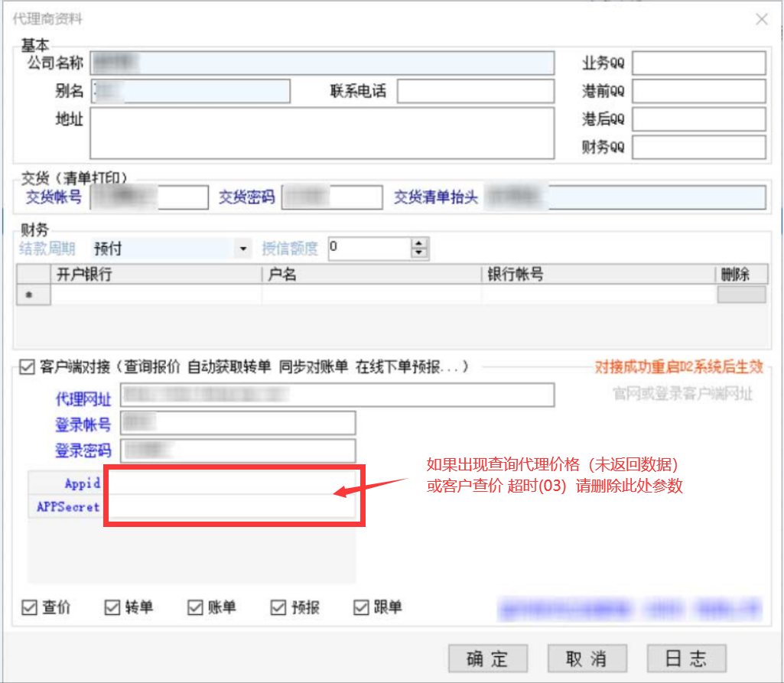Screen dimensions: 784x683
Task: Click the 业务QQ input field
Action: click(x=698, y=63)
